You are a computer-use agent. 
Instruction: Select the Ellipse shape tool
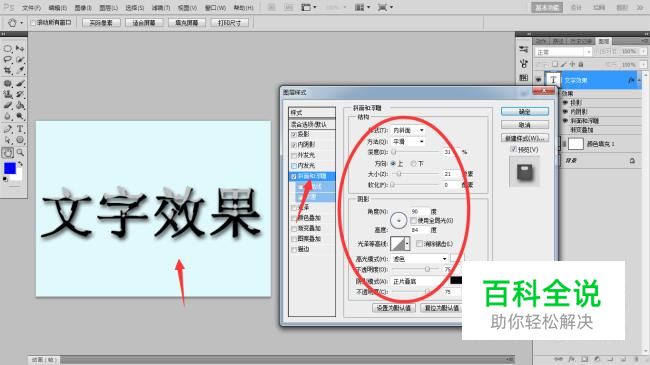tap(20, 140)
